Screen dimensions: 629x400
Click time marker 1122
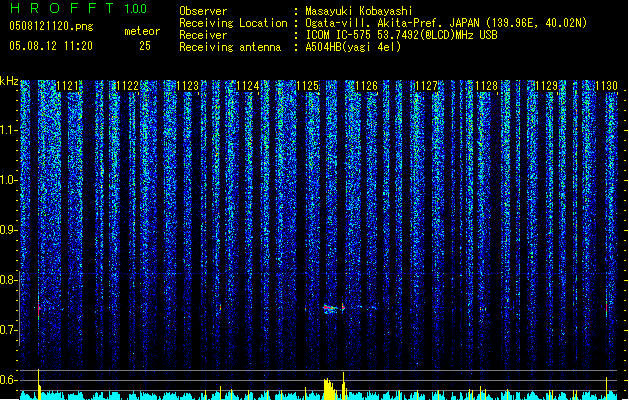[x=128, y=86]
